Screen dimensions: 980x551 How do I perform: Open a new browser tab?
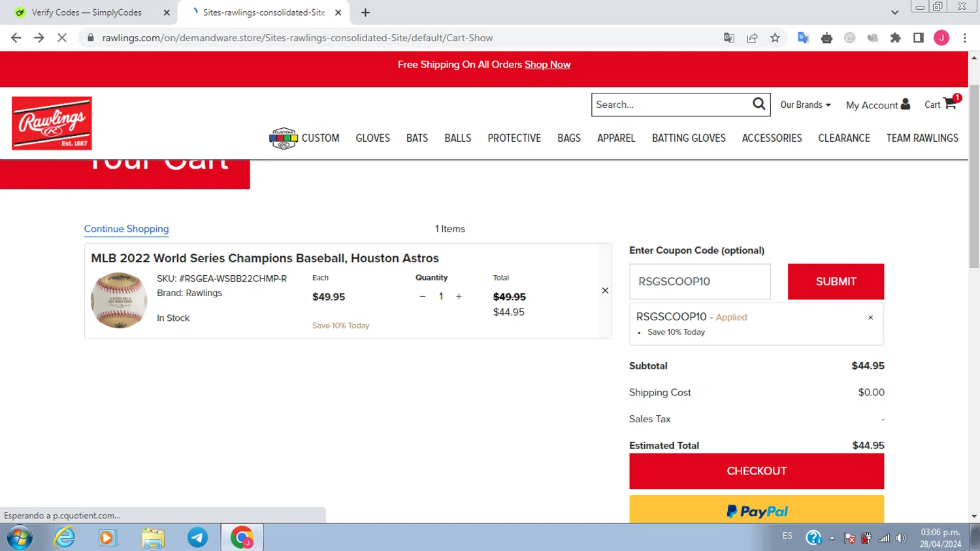(x=365, y=12)
